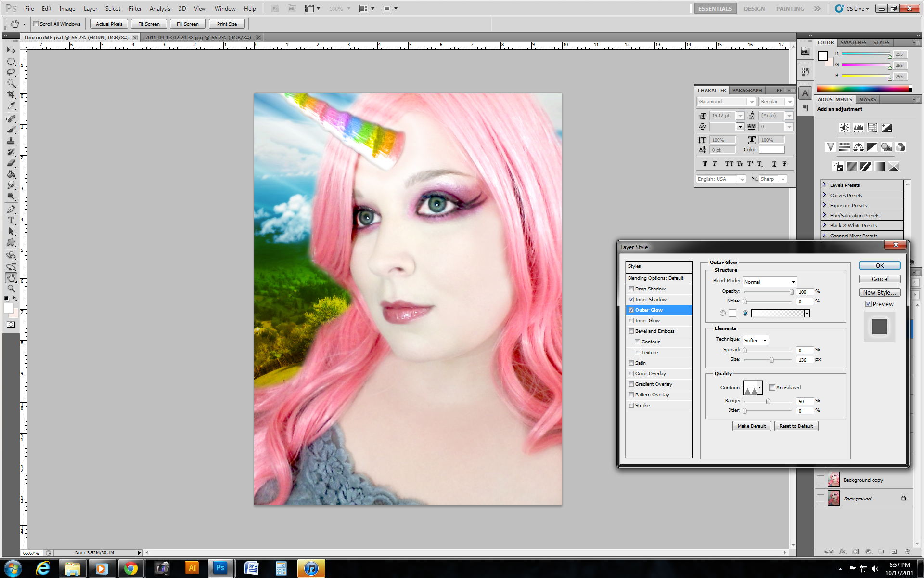Enable the Satin effect checkbox
Viewport: 924px width, 578px height.
pyautogui.click(x=631, y=363)
